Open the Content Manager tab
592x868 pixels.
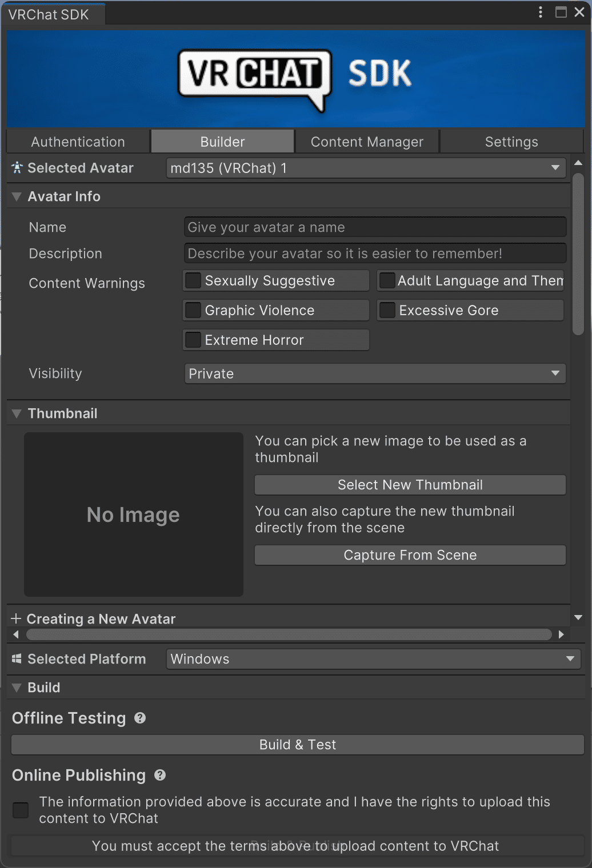[367, 142]
